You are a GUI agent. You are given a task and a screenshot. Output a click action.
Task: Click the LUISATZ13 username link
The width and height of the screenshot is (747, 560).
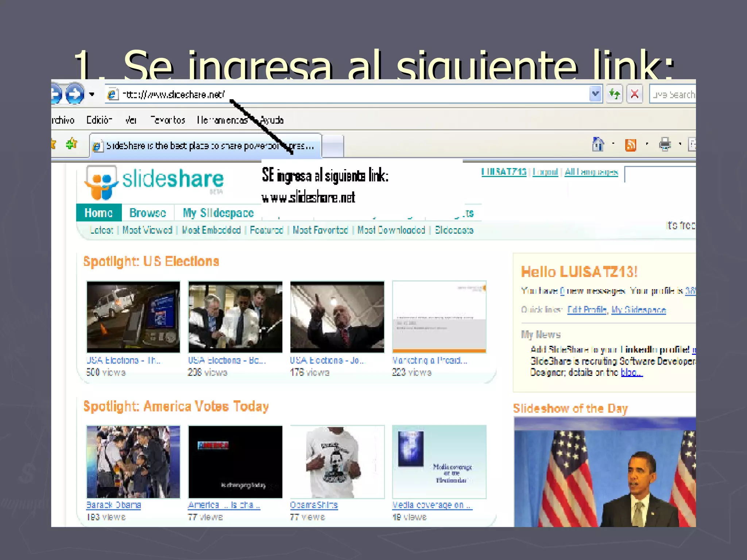504,172
